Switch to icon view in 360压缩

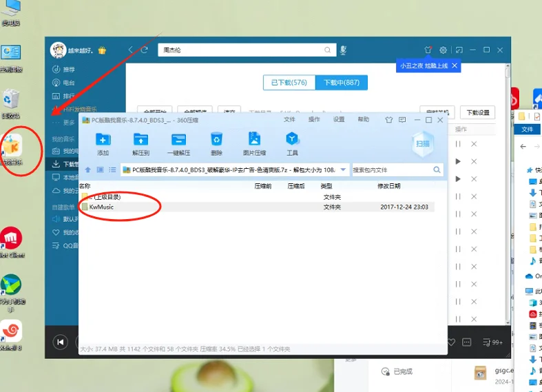[100, 169]
